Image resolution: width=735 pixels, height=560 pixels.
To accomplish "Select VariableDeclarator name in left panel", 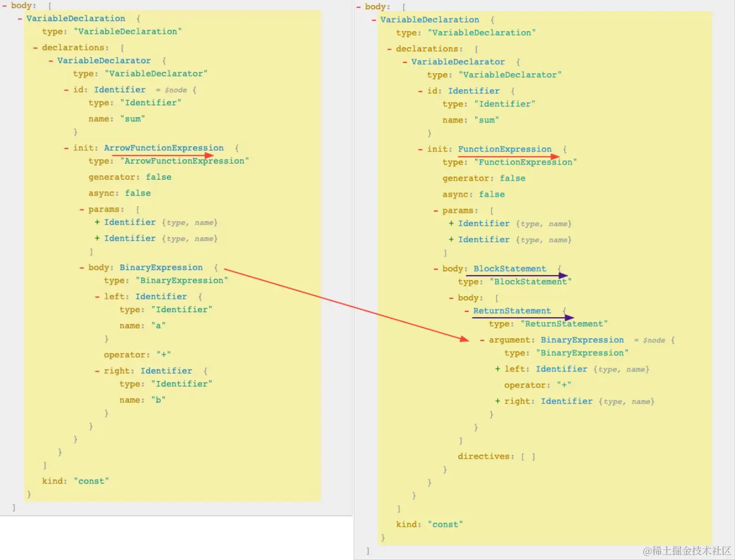I will 104,61.
